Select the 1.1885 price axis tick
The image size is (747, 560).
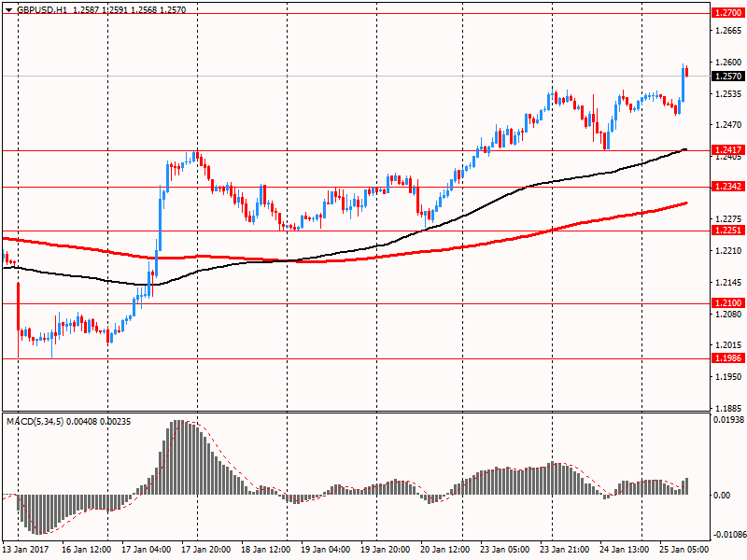pos(729,408)
